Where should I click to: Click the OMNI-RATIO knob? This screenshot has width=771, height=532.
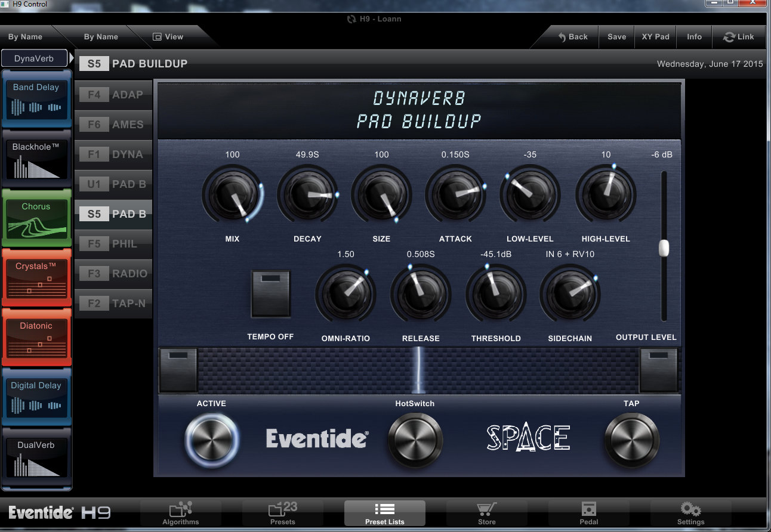(x=346, y=294)
